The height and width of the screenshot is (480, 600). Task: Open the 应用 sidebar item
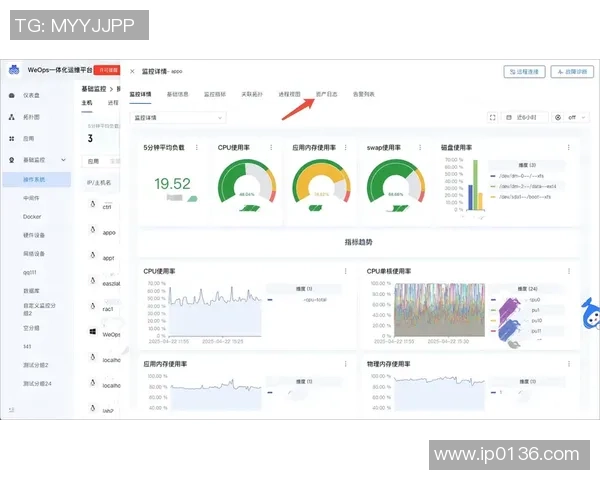29,138
